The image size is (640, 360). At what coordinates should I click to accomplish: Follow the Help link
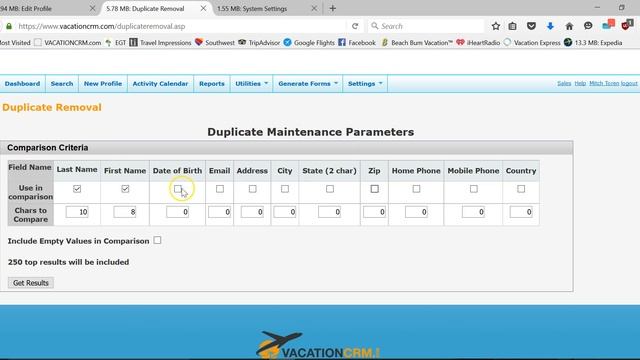coord(580,83)
